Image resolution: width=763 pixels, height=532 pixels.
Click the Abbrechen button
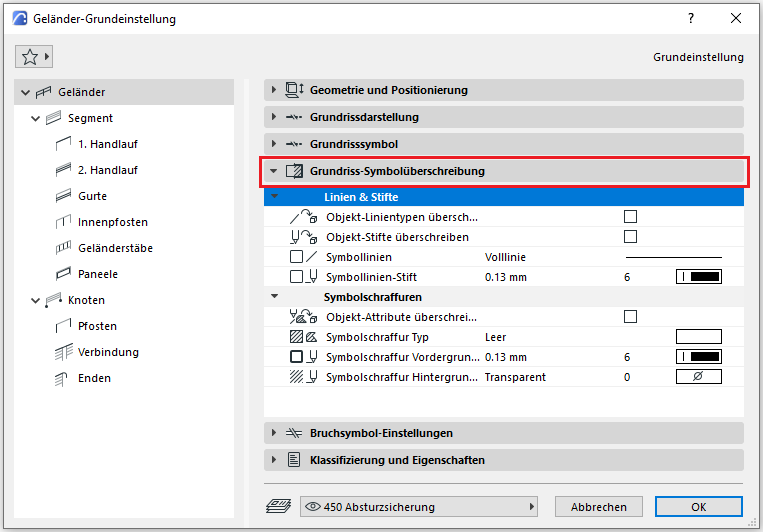pos(598,507)
